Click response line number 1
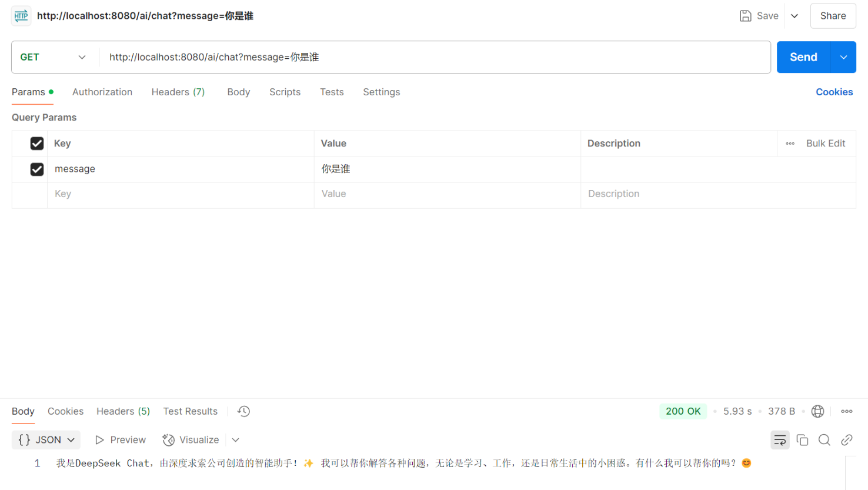Viewport: 868px width, 490px height. tap(37, 464)
